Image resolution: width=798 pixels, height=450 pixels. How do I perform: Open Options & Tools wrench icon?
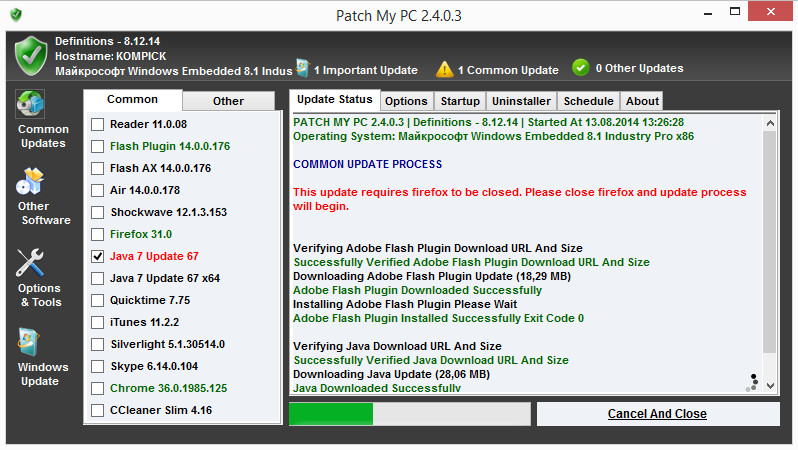click(30, 263)
